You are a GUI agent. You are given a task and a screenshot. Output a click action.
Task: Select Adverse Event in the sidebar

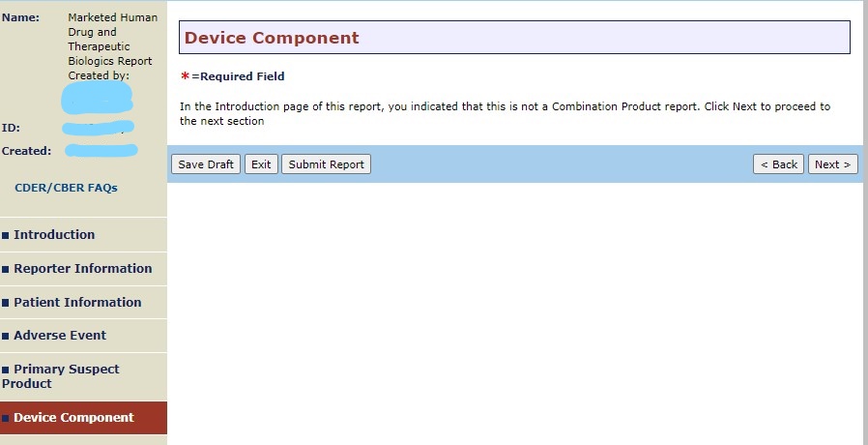(60, 335)
